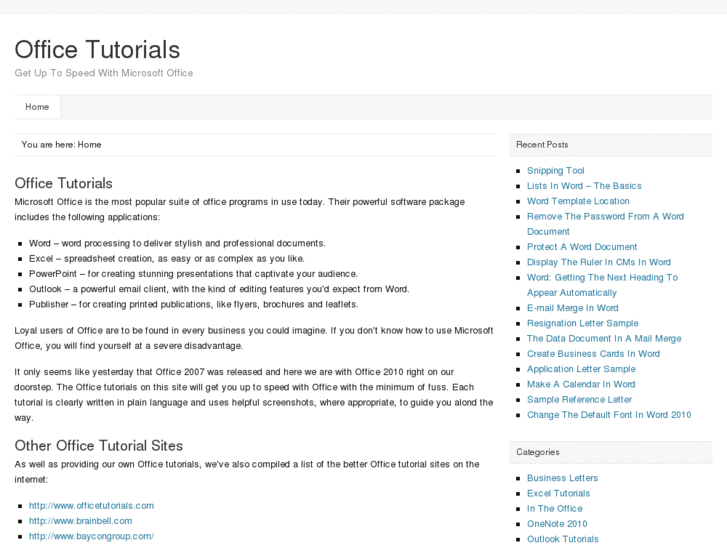
Task: Open the Make A Calendar In Word post
Action: [x=581, y=385]
